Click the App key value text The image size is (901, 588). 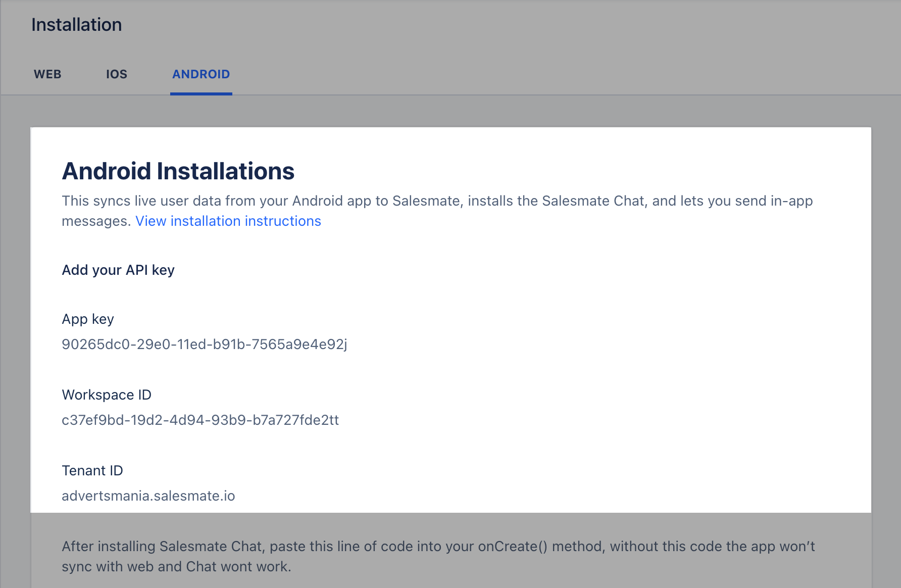point(205,345)
